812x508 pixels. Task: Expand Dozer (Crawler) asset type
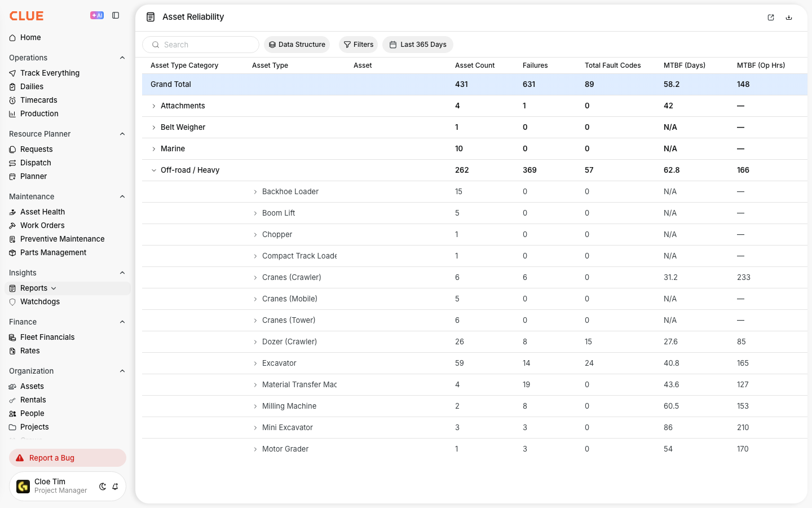(x=255, y=342)
